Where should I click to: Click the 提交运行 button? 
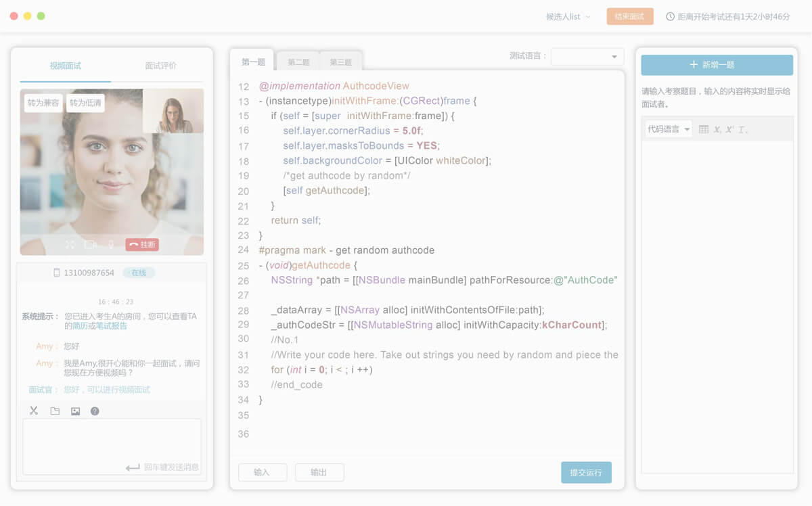[586, 472]
